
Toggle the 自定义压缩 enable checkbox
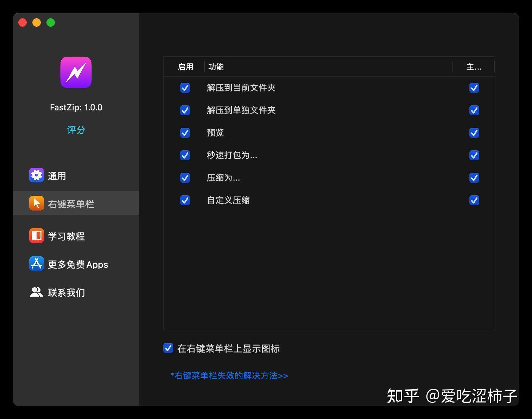coord(185,200)
